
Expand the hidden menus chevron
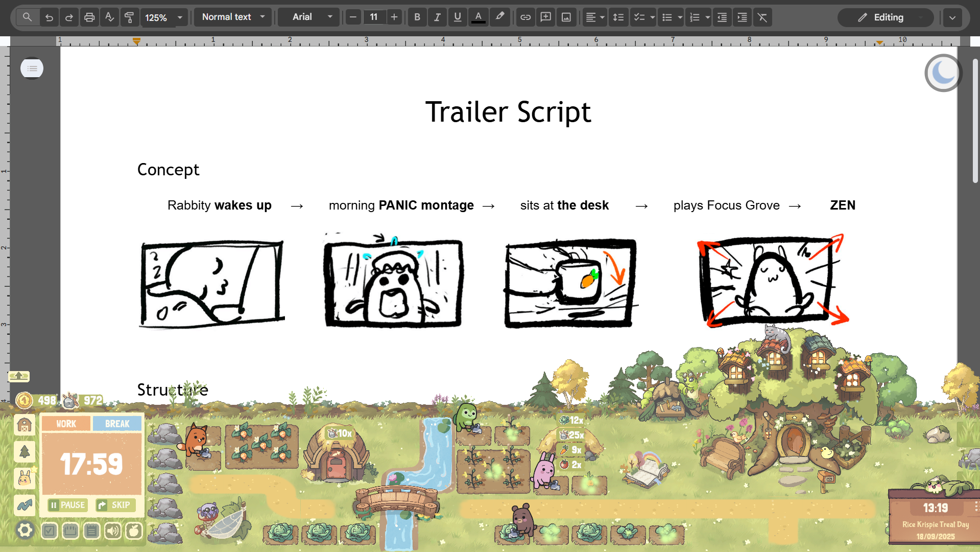952,17
